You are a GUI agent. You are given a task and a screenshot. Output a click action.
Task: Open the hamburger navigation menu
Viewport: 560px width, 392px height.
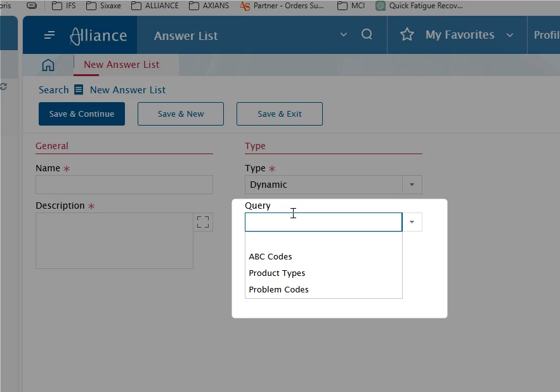tap(49, 35)
